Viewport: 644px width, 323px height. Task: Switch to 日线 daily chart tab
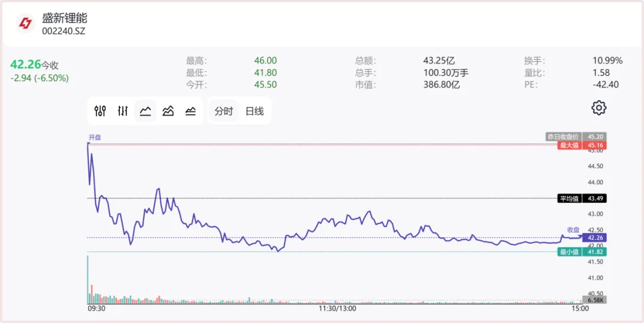[x=255, y=111]
